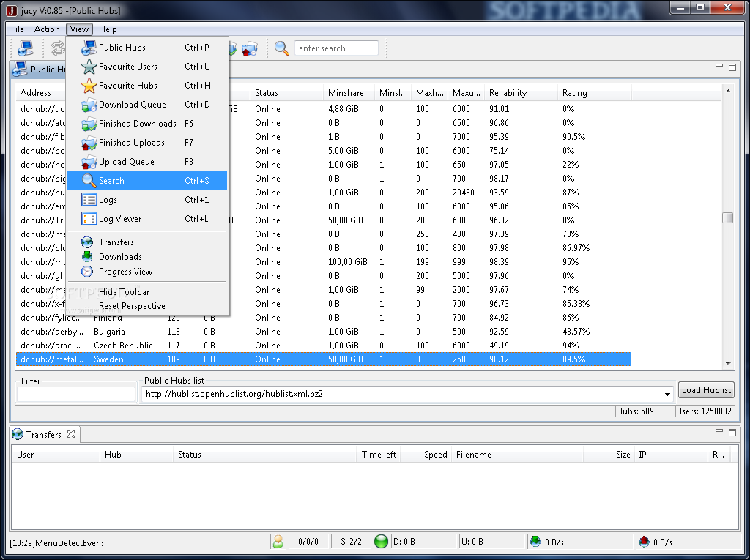The width and height of the screenshot is (750, 560).
Task: Click the Hubs: 589 status text
Action: pyautogui.click(x=635, y=411)
